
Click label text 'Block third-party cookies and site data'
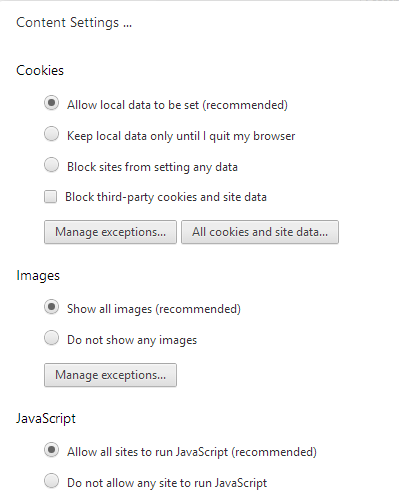tap(166, 197)
